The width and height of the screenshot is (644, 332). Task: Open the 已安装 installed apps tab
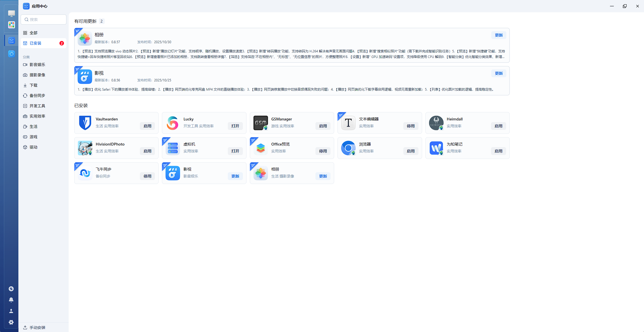click(35, 43)
